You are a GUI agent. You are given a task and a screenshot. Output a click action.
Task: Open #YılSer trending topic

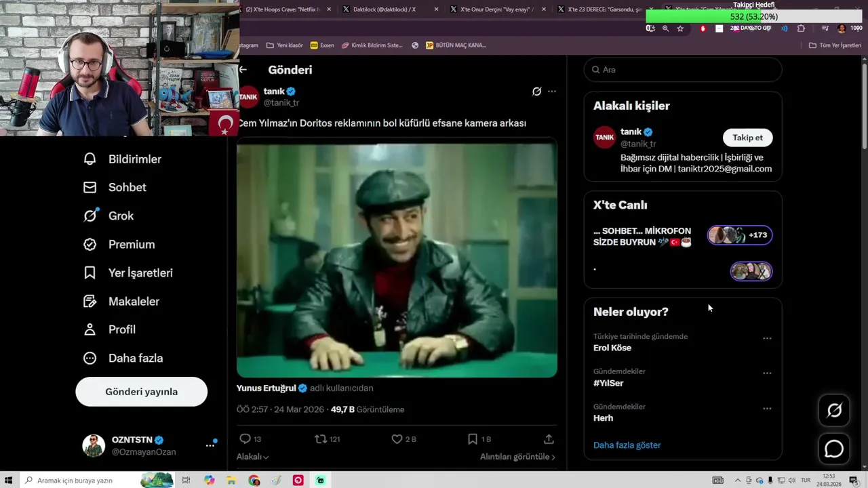[x=608, y=383]
